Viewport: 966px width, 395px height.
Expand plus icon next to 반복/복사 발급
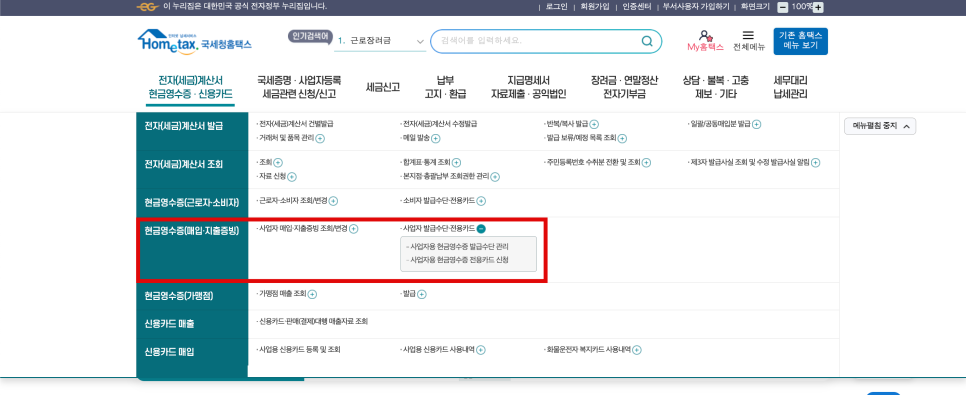pyautogui.click(x=595, y=124)
